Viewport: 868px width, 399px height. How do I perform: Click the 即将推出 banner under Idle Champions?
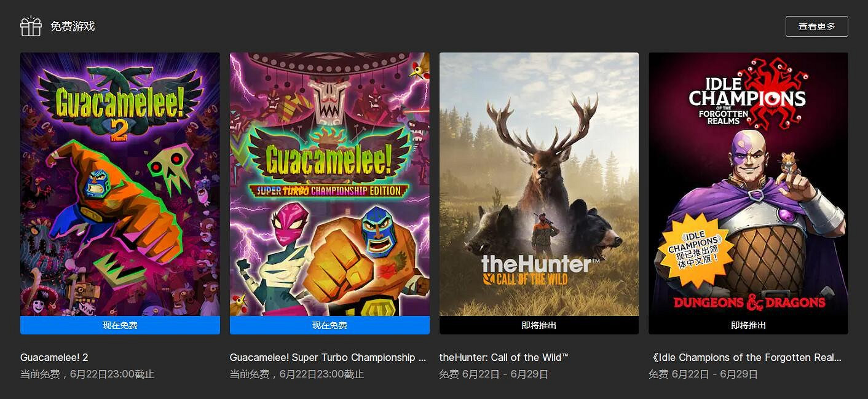pyautogui.click(x=748, y=325)
